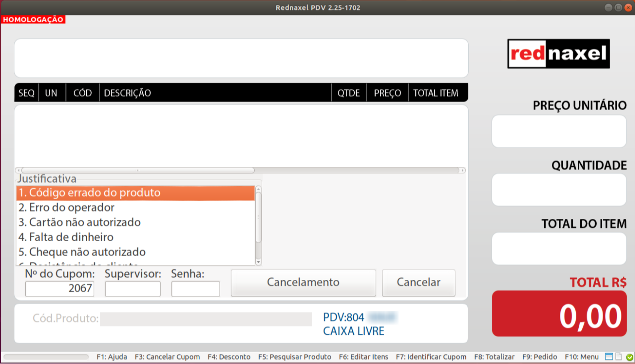Screen dimensions: 635x364
Task: Click F3: Cancelar Cupom
Action: pos(167,357)
